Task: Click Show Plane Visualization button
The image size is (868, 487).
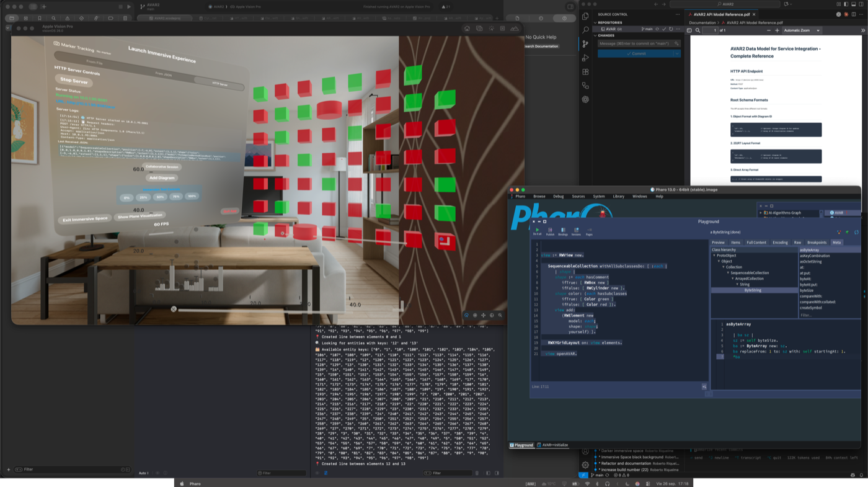Action: (x=140, y=216)
